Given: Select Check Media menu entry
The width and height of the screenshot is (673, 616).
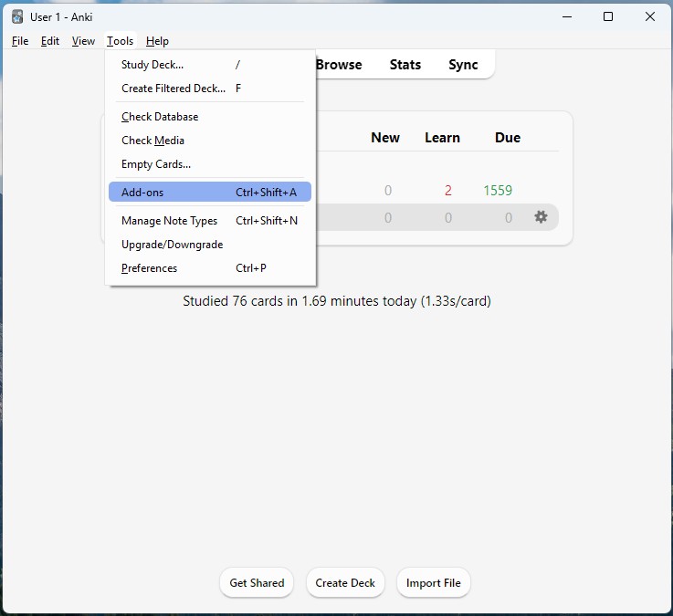Looking at the screenshot, I should pos(210,141).
